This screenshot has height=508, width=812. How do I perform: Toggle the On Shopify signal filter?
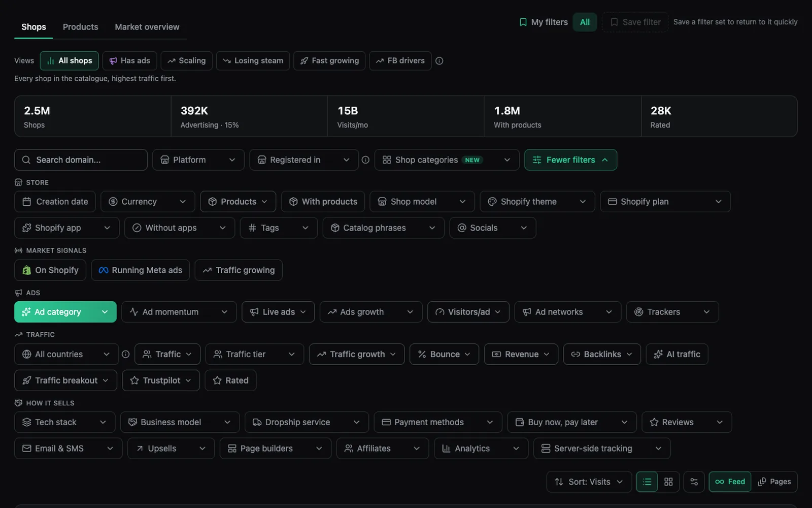coord(50,270)
